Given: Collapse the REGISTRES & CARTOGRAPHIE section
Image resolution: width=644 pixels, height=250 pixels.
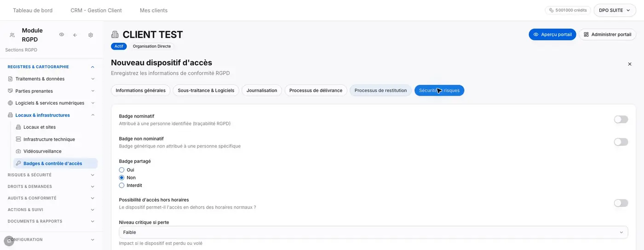Looking at the screenshot, I should (92, 67).
